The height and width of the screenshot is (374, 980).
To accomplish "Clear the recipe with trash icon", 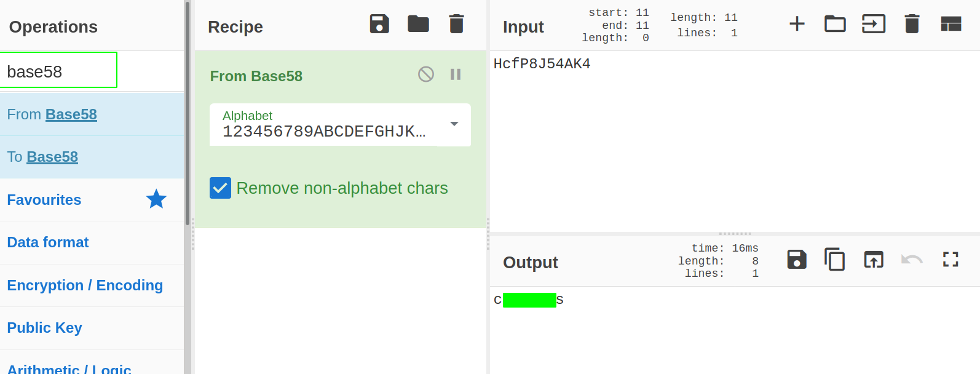I will [x=456, y=24].
